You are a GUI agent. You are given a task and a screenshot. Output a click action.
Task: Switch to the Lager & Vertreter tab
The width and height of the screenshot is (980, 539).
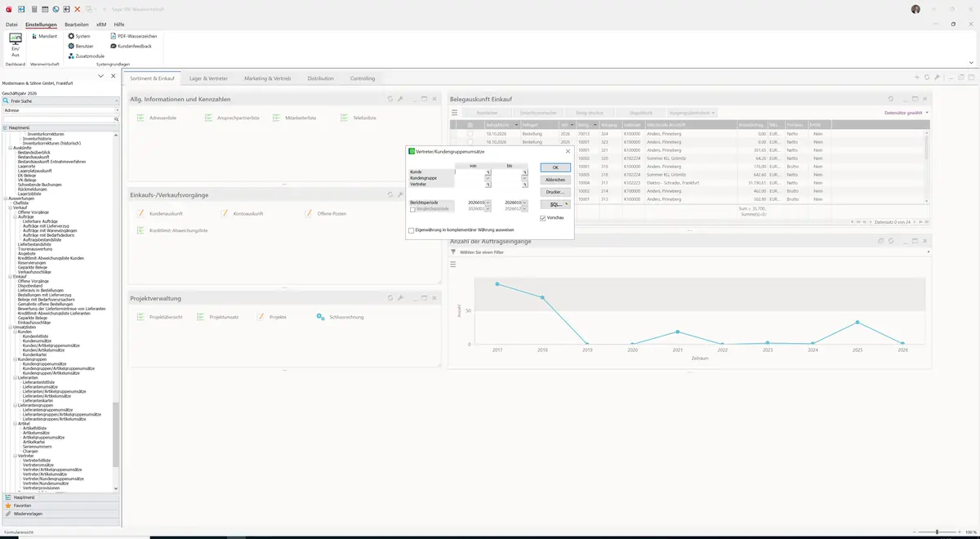click(209, 78)
